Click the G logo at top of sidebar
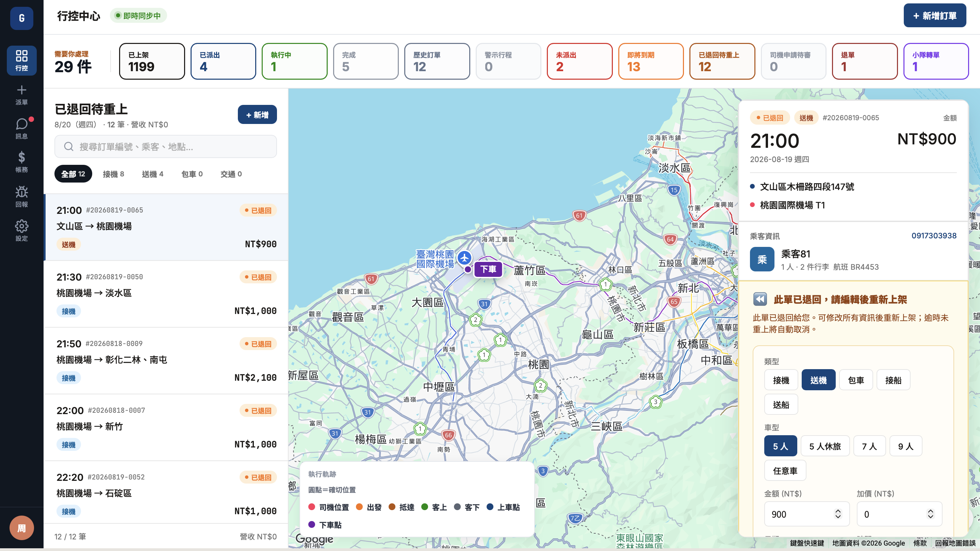 (x=22, y=18)
